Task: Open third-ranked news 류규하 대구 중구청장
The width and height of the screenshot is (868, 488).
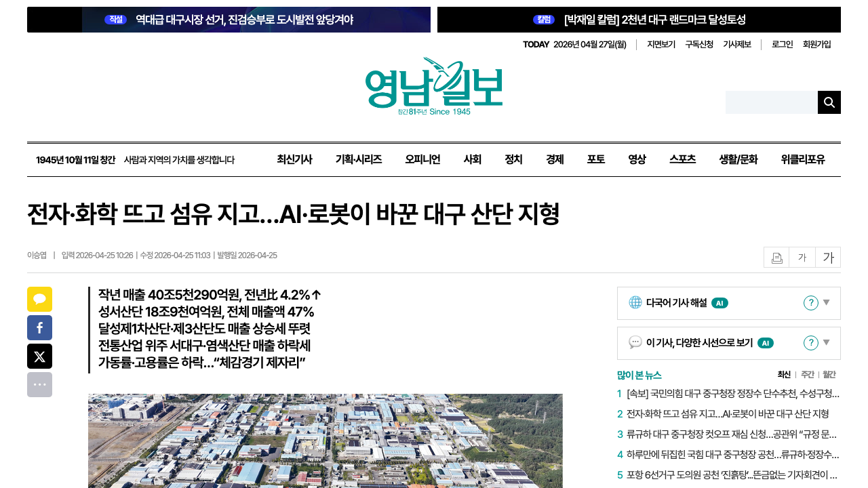Action: click(x=732, y=434)
